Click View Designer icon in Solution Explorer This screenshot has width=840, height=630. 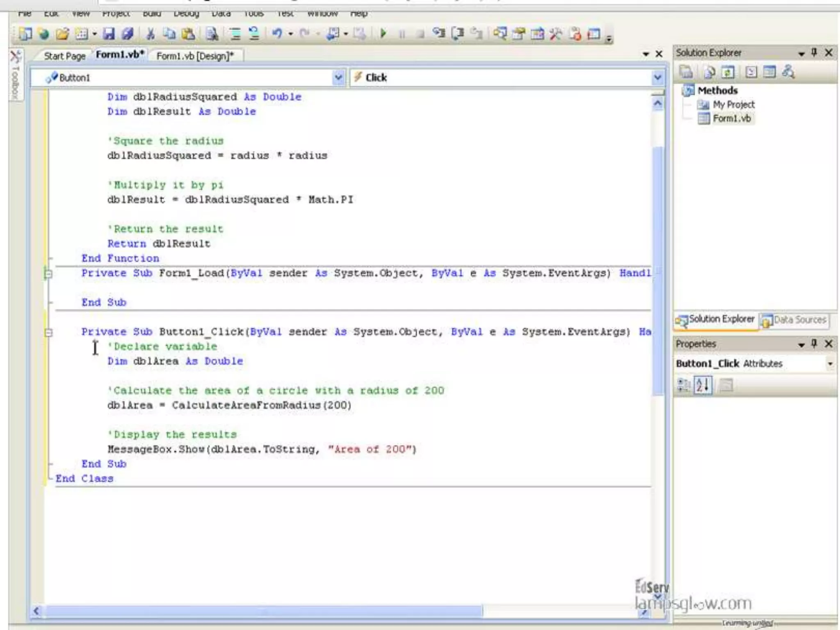click(x=769, y=72)
